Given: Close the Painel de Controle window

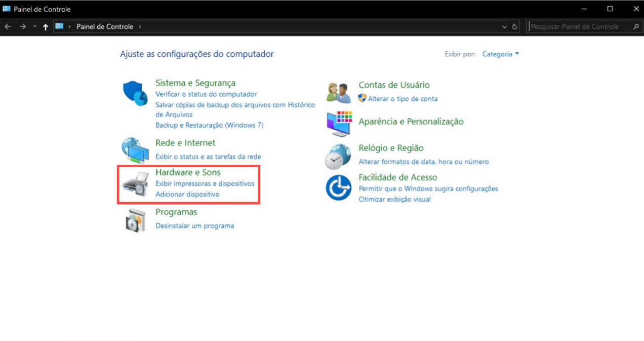Looking at the screenshot, I should [636, 9].
